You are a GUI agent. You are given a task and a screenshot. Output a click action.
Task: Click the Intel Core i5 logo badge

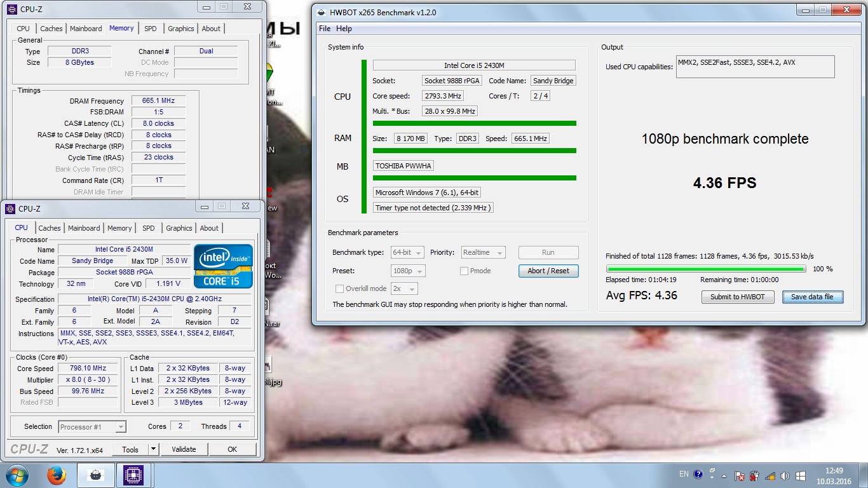223,266
